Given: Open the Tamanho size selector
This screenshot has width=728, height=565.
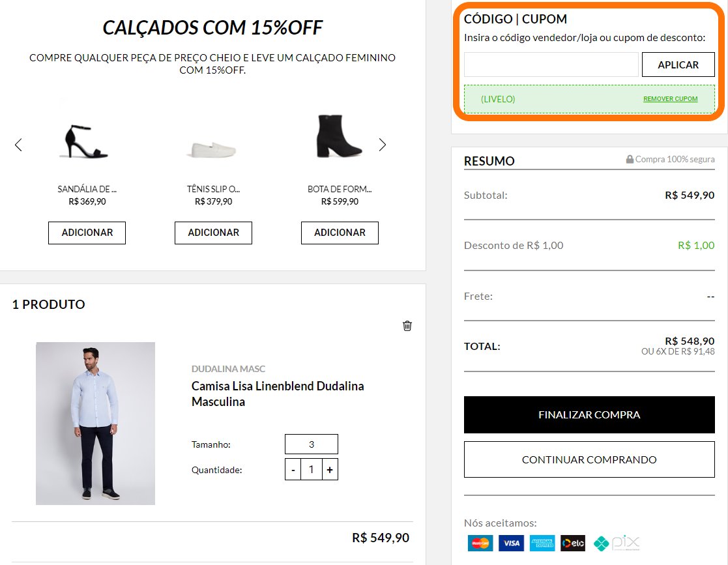Looking at the screenshot, I should [312, 444].
